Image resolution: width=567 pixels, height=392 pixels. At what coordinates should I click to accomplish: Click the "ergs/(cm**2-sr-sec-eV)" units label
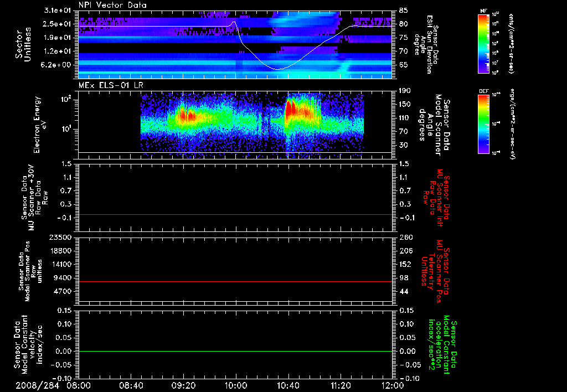tap(512, 124)
